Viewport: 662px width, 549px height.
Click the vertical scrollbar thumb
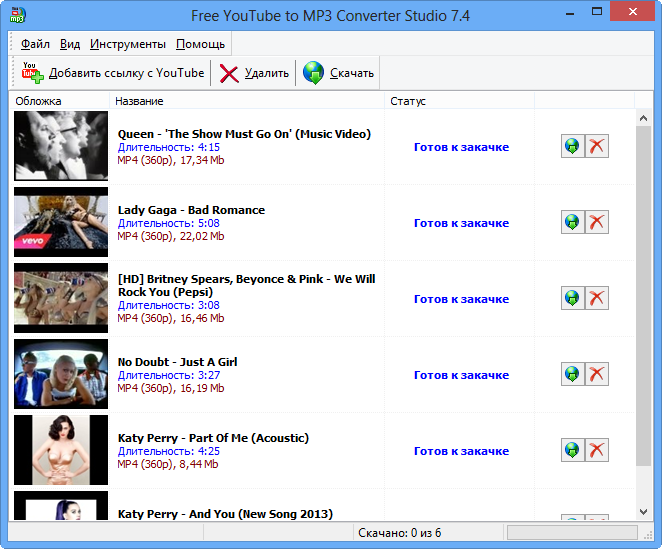pos(643,296)
